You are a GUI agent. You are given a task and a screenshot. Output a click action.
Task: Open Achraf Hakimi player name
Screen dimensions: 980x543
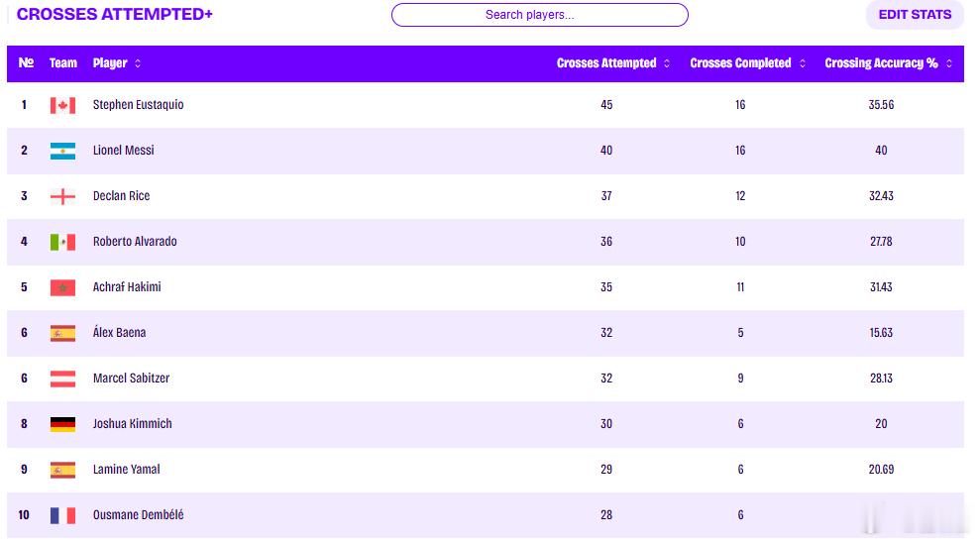point(127,287)
